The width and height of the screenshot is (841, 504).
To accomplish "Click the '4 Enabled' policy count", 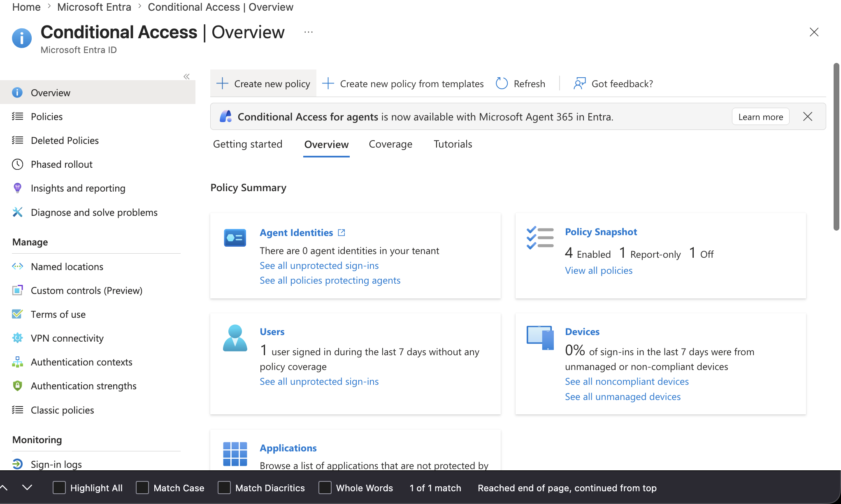I will pos(588,253).
